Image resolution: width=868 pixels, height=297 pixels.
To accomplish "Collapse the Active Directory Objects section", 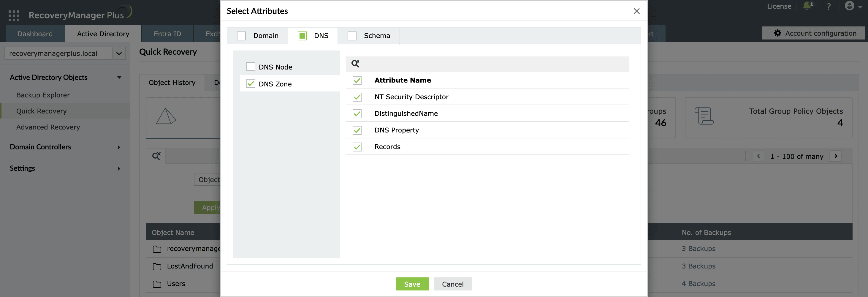I will [x=119, y=77].
